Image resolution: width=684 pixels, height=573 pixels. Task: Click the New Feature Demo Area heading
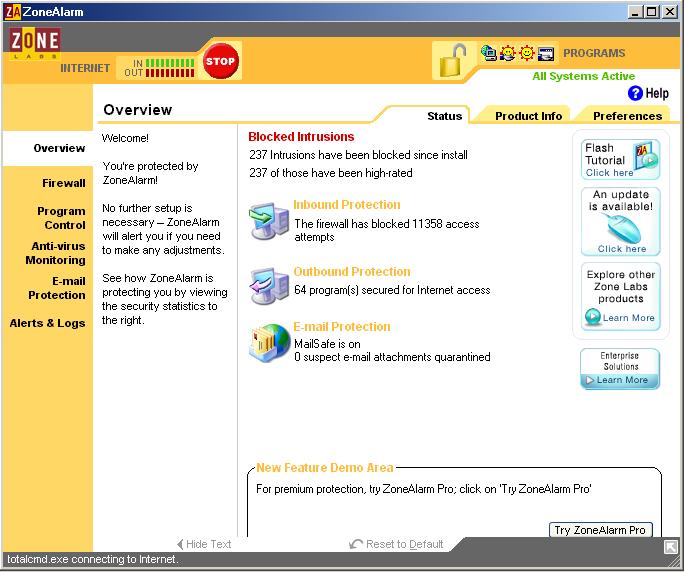tap(325, 467)
